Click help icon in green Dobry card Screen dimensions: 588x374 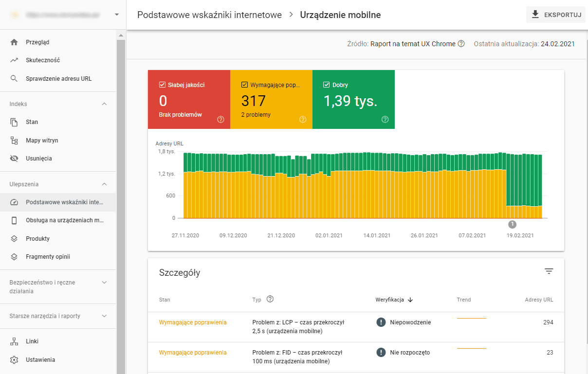click(385, 120)
